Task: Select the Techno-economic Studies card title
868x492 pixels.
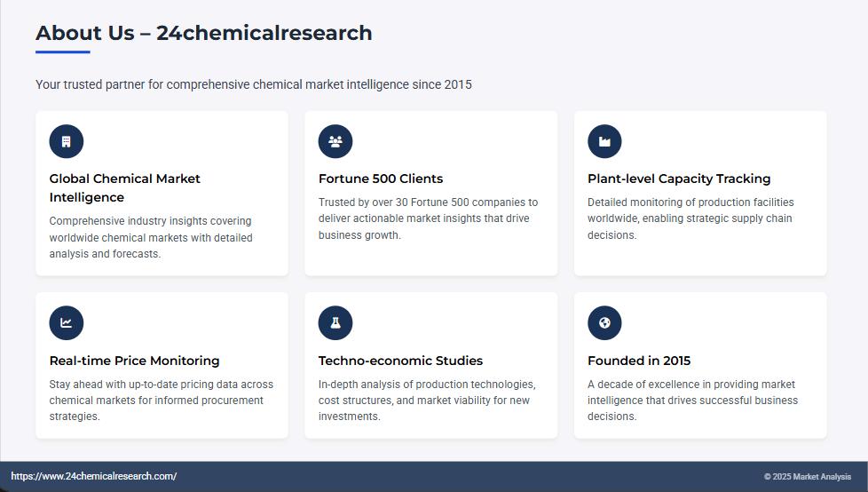Action: pos(400,361)
